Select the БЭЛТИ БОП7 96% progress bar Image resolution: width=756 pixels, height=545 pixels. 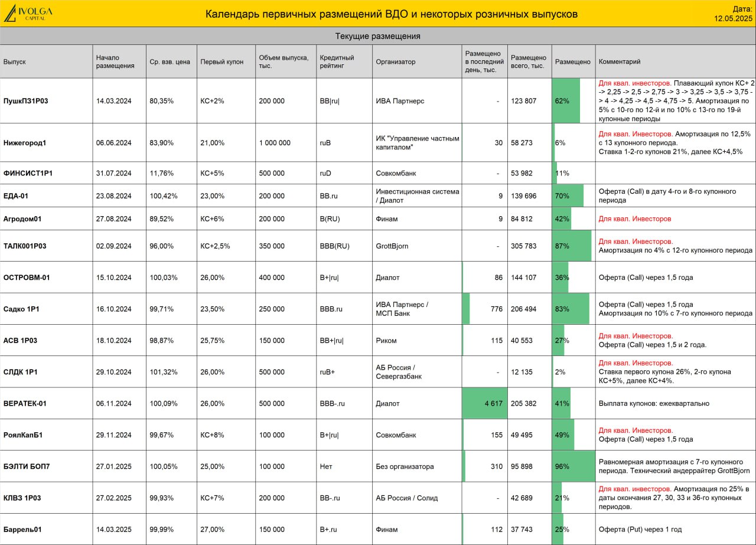pos(573,466)
